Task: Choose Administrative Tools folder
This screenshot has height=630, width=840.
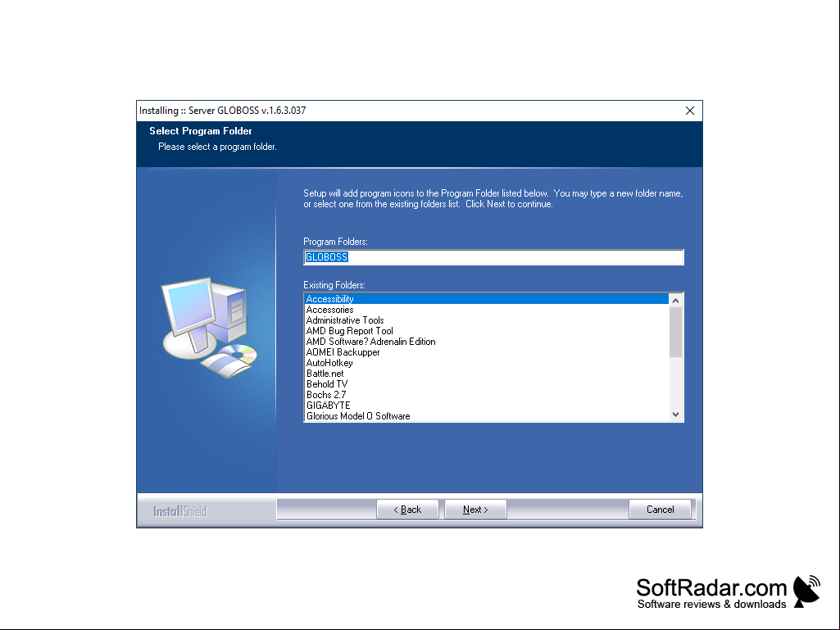Action: 487,320
